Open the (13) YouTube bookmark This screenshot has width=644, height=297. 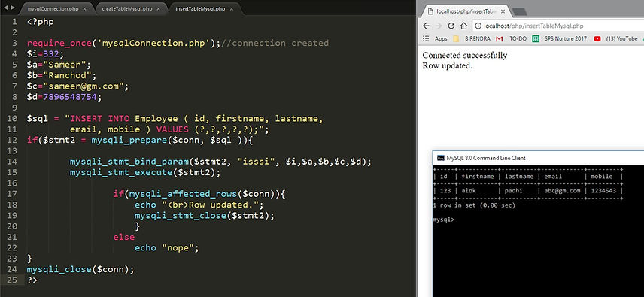(622, 38)
